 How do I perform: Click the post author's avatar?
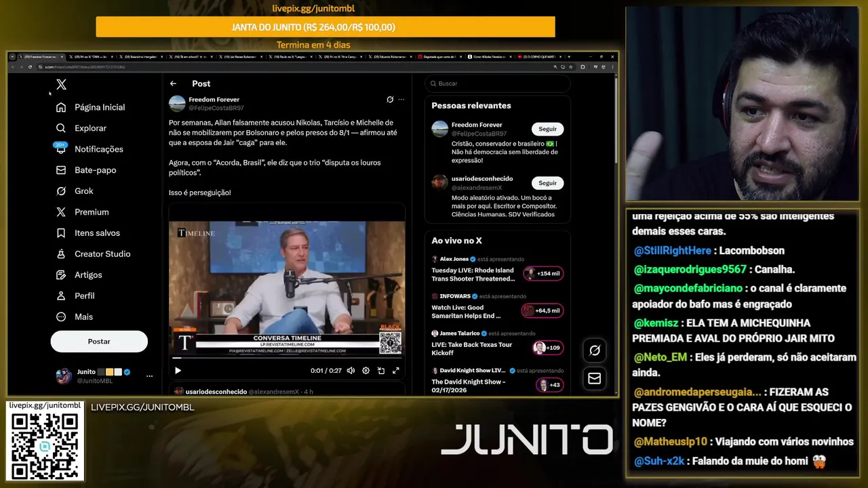[177, 104]
